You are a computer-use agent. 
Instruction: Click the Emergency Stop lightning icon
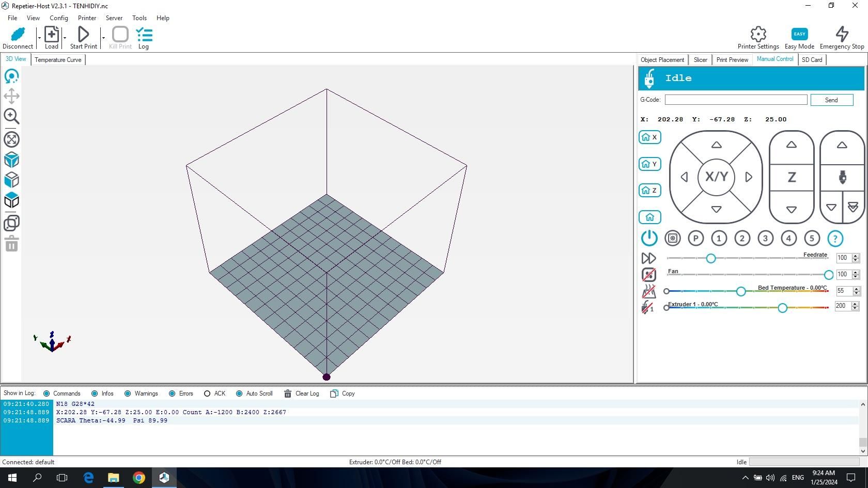tap(842, 34)
